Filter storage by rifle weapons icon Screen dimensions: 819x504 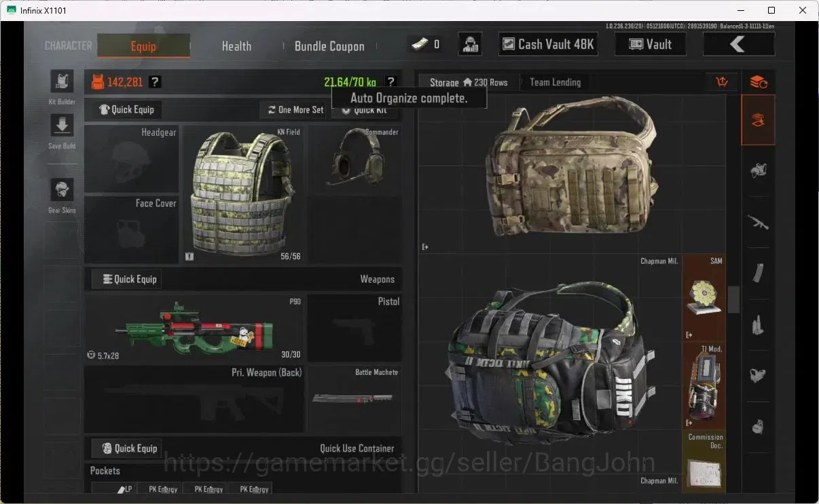(758, 222)
